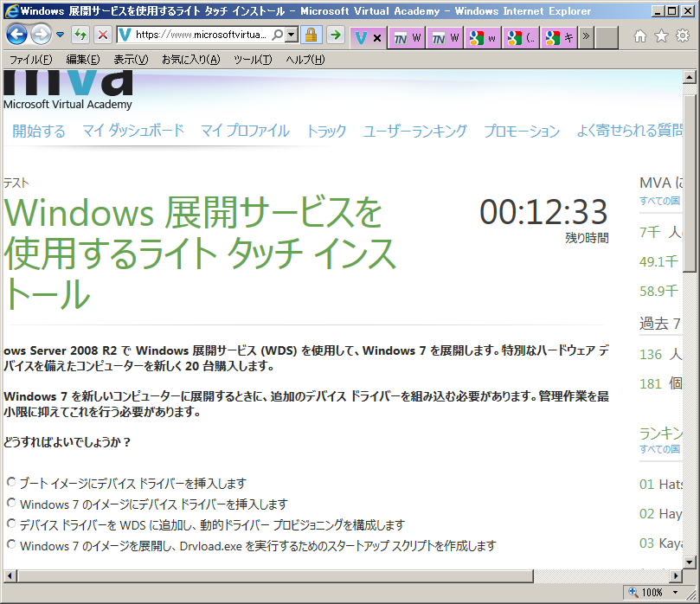Choose the WDS dynamic driver provisioning answer
Image resolution: width=700 pixels, height=604 pixels.
coord(11,524)
